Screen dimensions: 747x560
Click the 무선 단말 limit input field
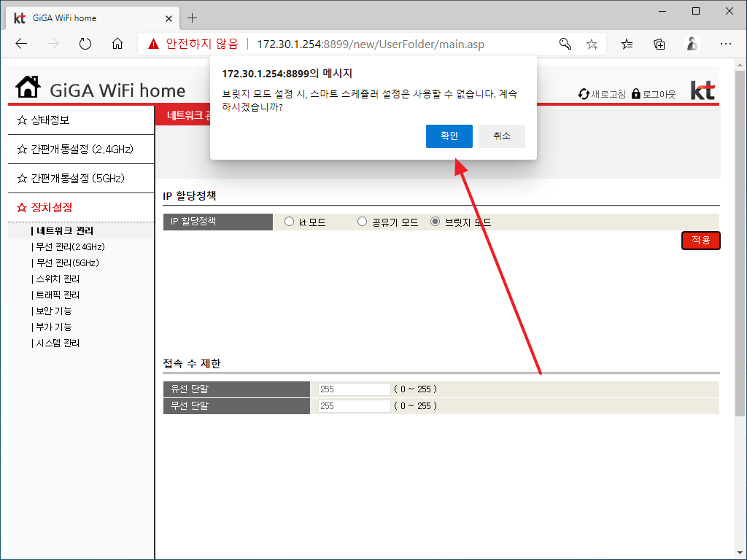354,406
